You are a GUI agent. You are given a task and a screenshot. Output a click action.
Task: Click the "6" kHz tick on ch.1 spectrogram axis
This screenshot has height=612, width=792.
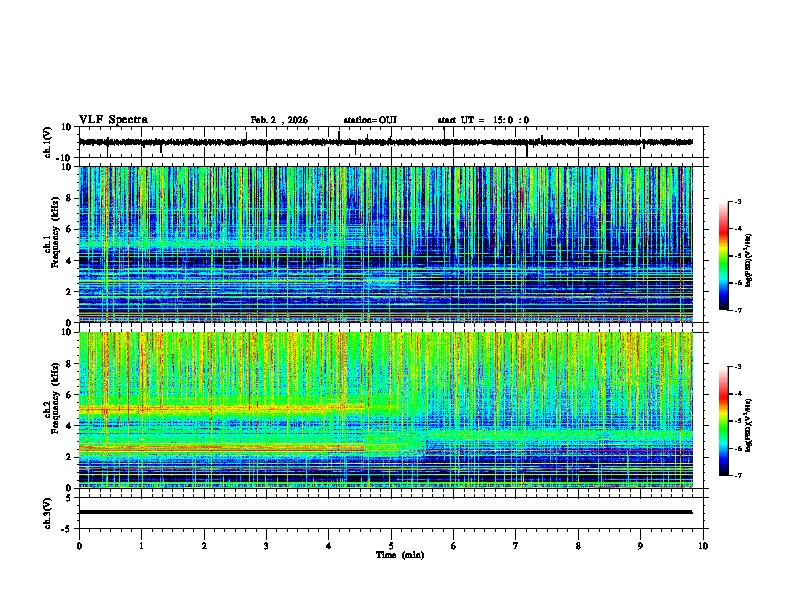coord(69,229)
